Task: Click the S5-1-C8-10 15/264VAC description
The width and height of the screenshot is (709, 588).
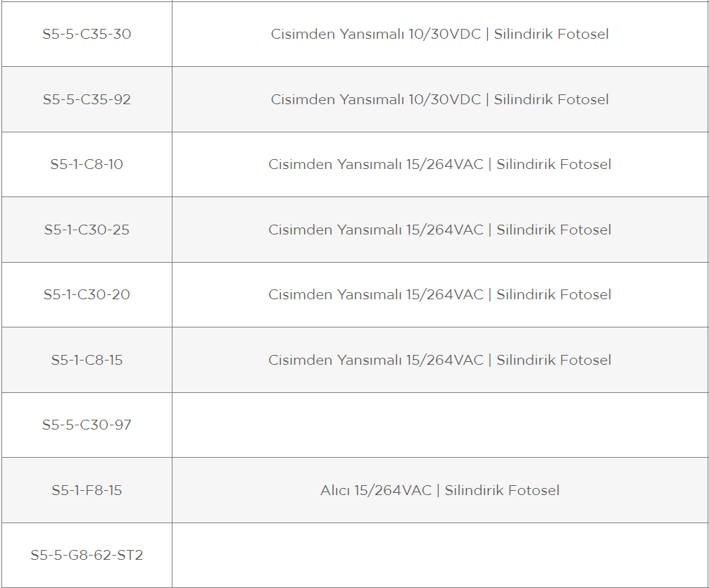Action: 439,164
